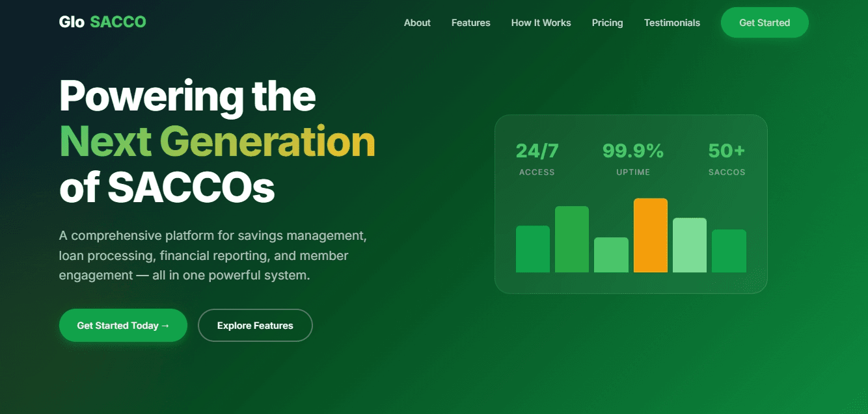Click the Next Generation gradient heading

(x=217, y=142)
